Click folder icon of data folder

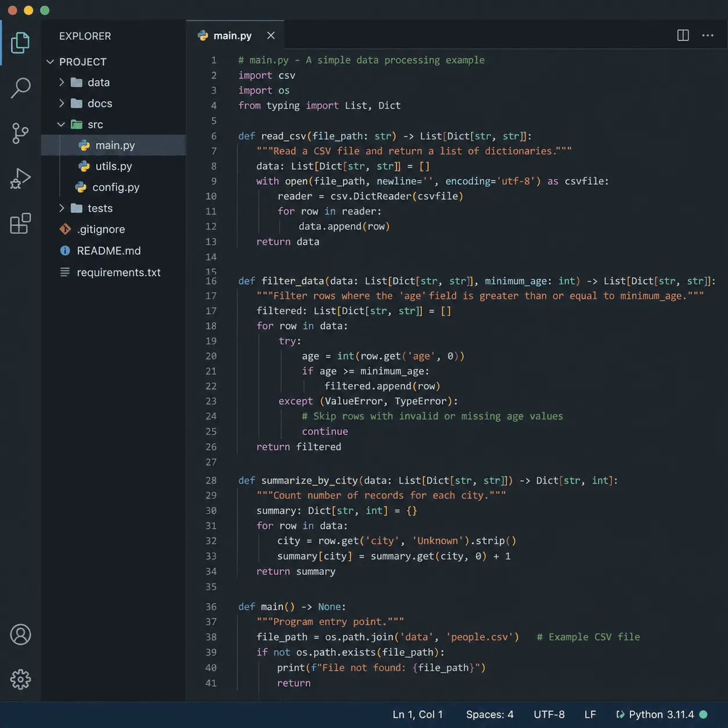[x=77, y=82]
